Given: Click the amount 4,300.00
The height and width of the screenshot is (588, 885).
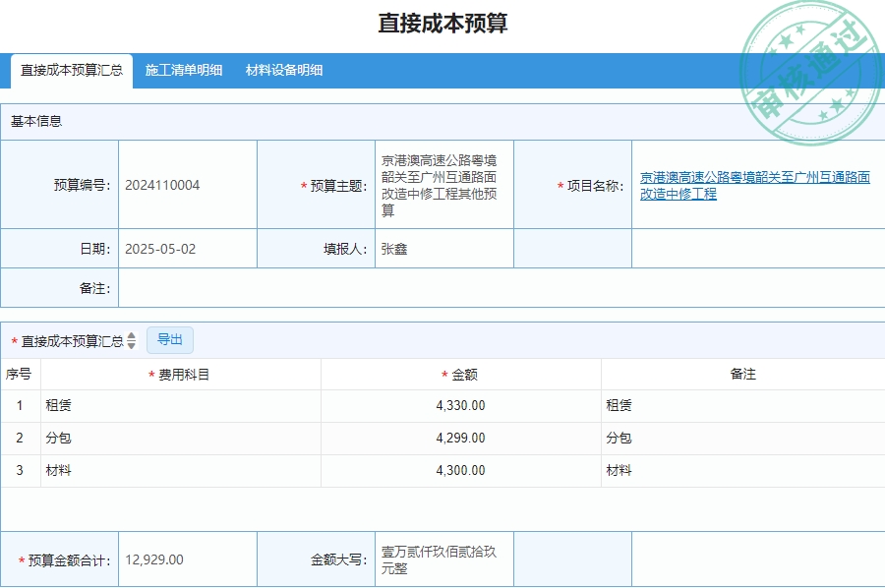Looking at the screenshot, I should [x=460, y=470].
